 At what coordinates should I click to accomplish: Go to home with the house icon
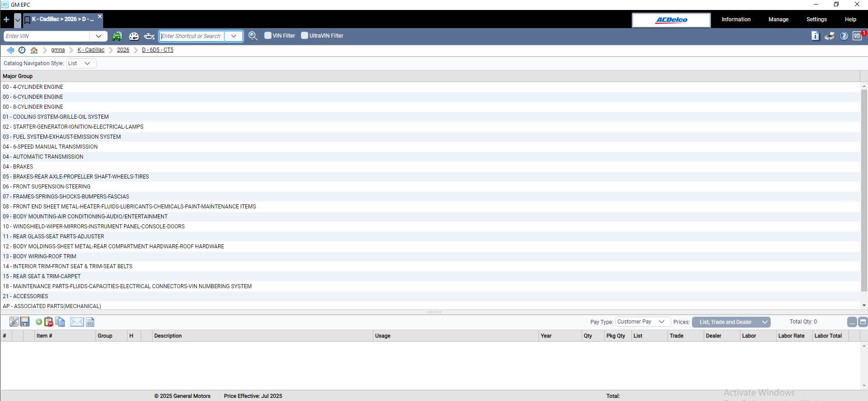[34, 50]
